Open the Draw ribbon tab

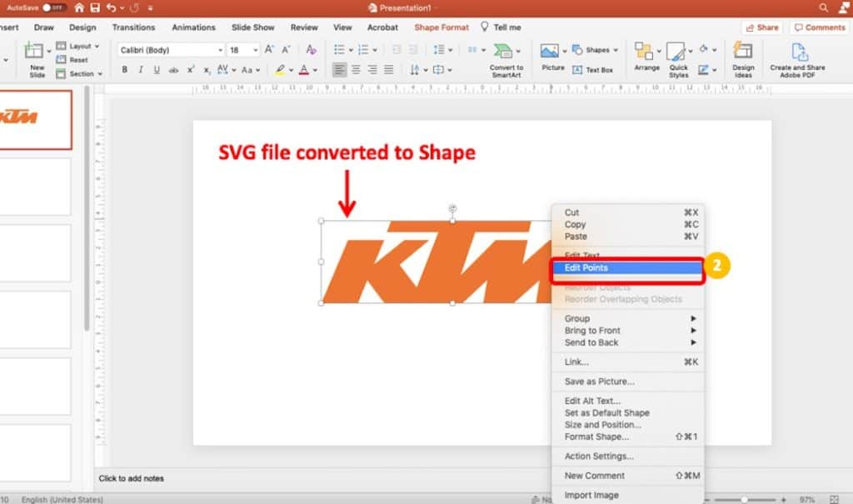point(43,27)
